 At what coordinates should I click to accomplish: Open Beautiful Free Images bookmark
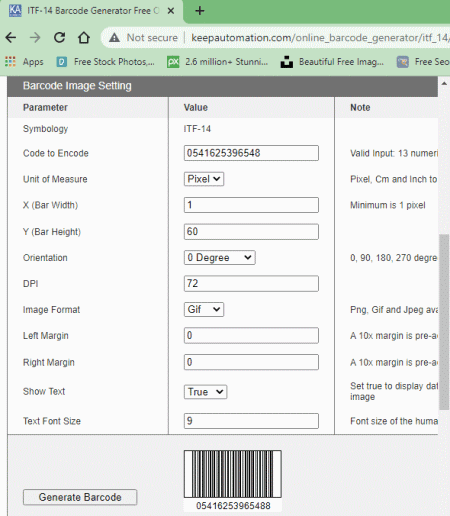332,62
